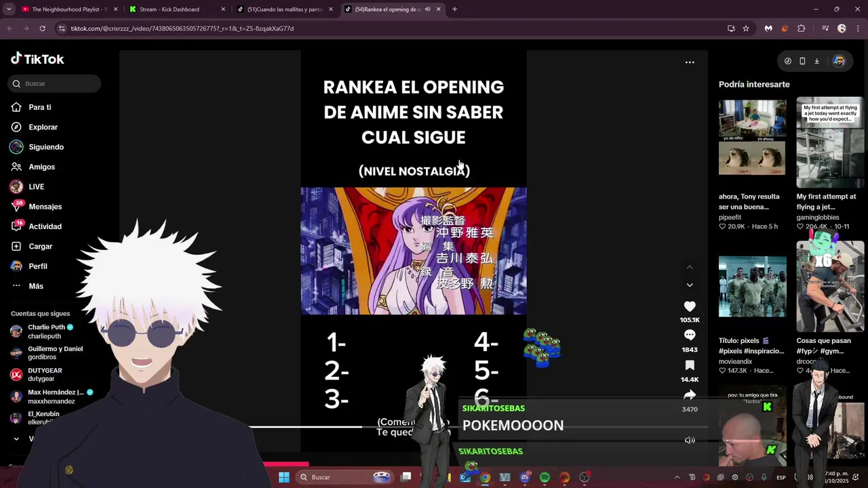Open the profile avatar in top right pill
The width and height of the screenshot is (868, 488).
coord(839,61)
